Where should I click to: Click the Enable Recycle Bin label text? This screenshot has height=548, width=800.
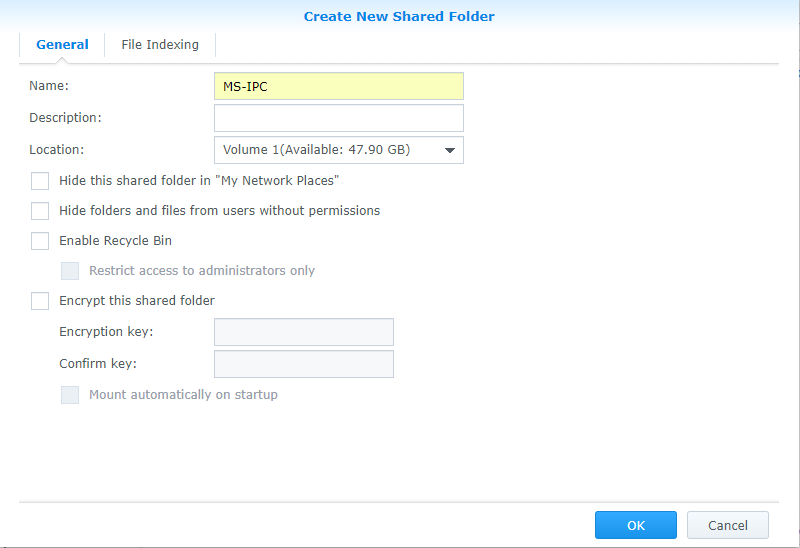[x=115, y=241]
